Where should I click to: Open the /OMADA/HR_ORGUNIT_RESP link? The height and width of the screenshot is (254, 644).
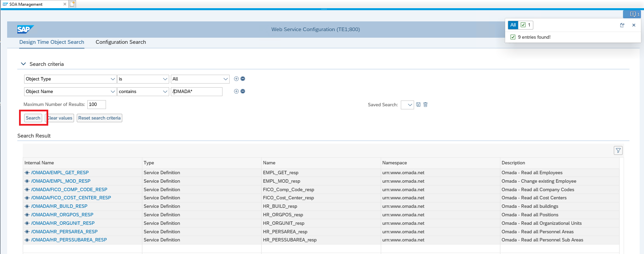[x=63, y=223]
